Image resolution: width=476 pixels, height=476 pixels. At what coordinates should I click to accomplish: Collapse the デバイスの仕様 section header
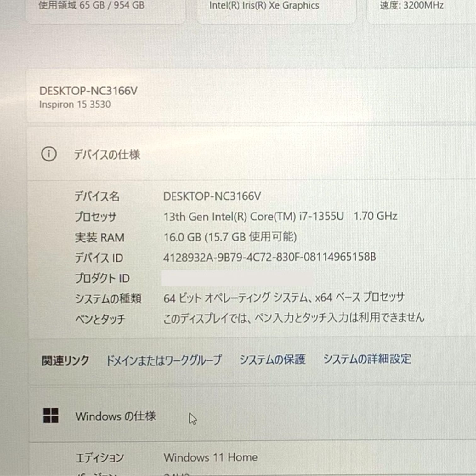tap(252, 154)
